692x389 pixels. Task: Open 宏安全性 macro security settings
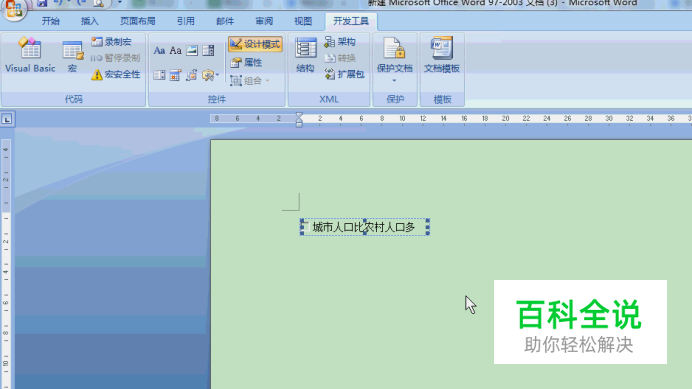116,74
